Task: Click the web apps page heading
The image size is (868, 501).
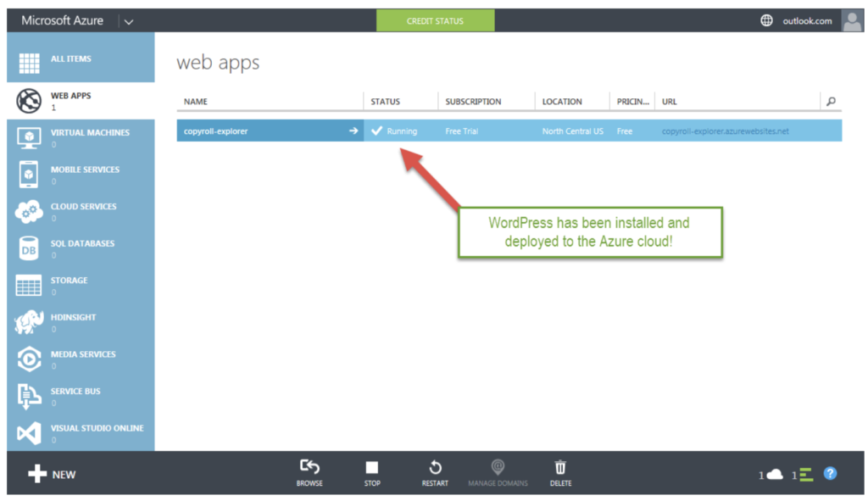Action: tap(218, 63)
